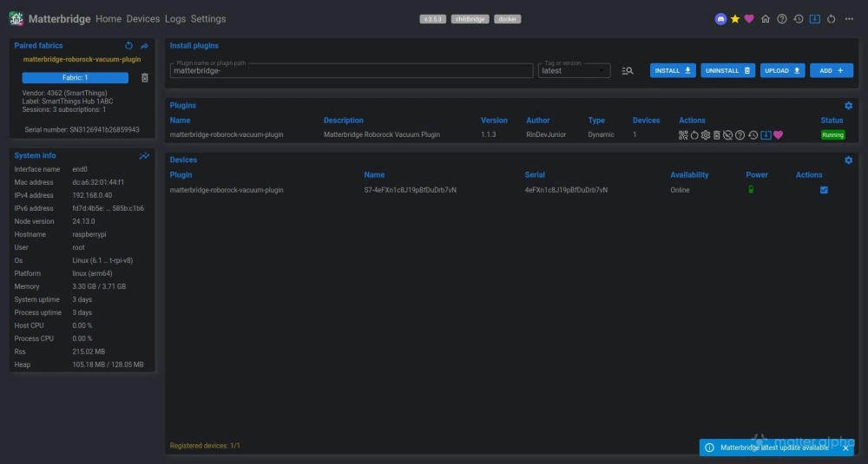Click the Fabric: 1 blue bar

75,78
